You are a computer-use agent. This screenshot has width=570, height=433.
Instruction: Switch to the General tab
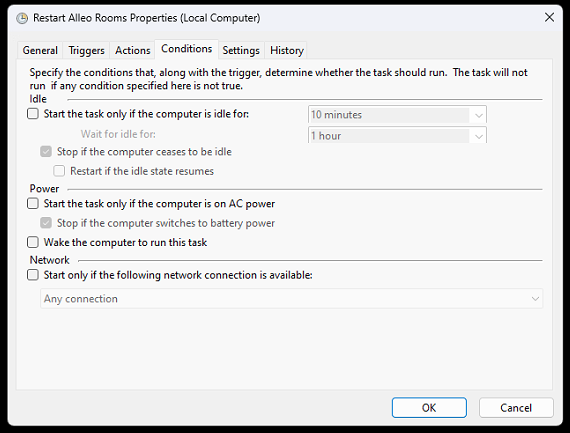pos(40,50)
